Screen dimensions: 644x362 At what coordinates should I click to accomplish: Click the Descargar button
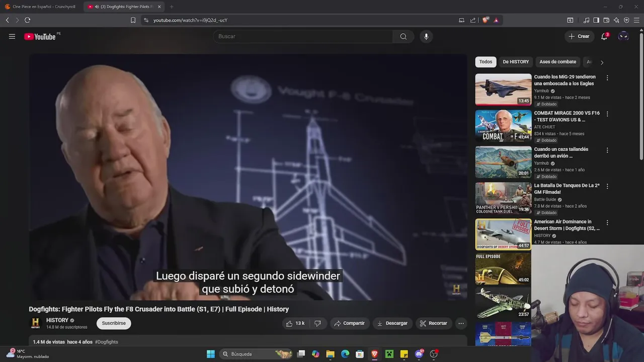[x=392, y=323]
